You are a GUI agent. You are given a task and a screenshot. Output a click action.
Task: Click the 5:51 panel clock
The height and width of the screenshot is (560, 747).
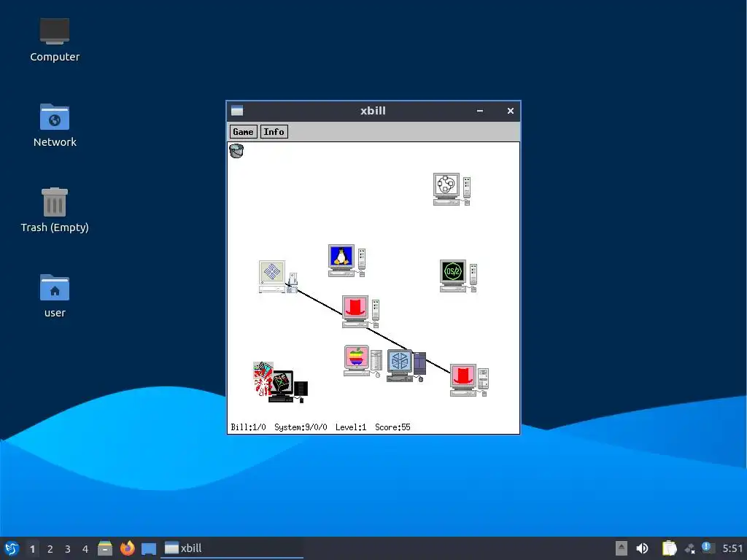click(x=732, y=548)
